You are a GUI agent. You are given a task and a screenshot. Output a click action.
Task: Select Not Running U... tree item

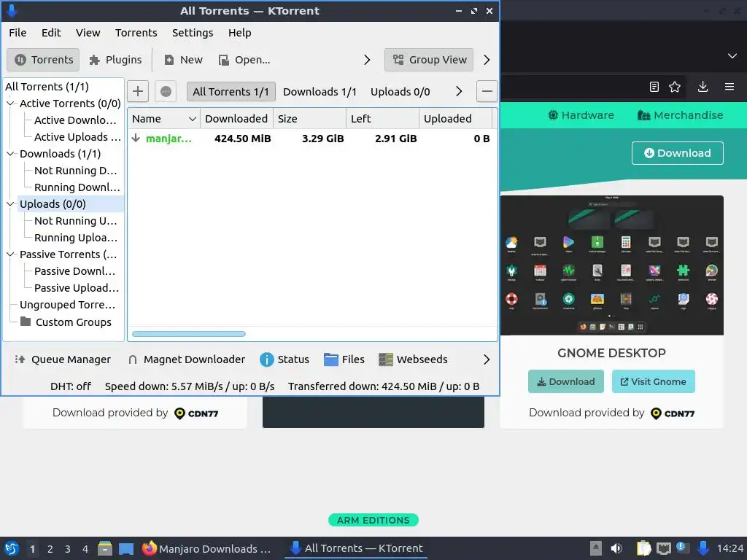[x=76, y=221]
